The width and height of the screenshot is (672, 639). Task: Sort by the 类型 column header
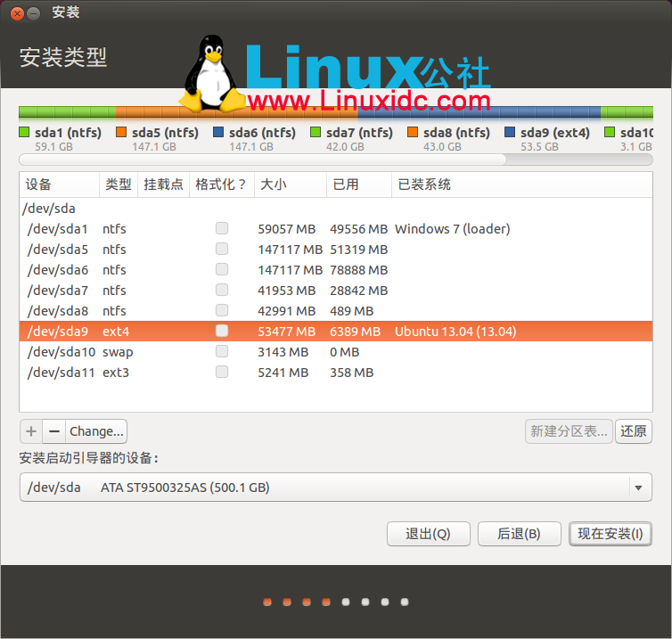point(119,184)
